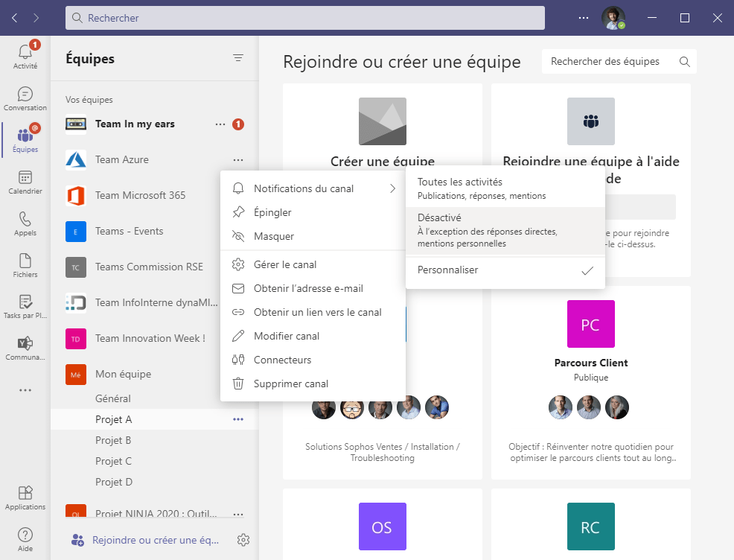
Task: Select Gérer le canal
Action: pos(313,264)
